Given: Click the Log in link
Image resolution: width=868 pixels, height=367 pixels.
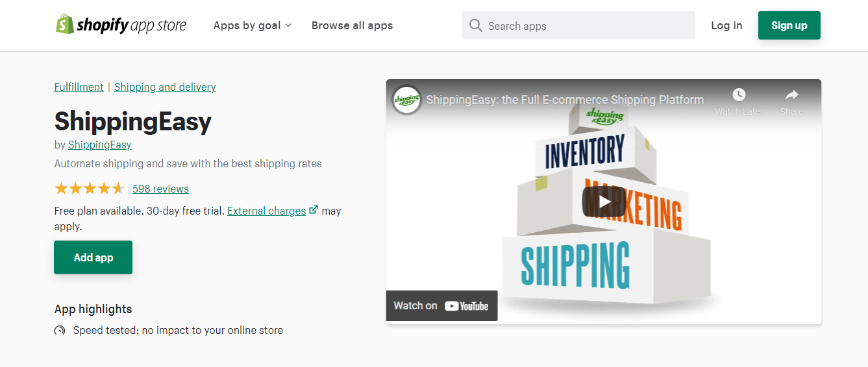Looking at the screenshot, I should click(x=726, y=25).
